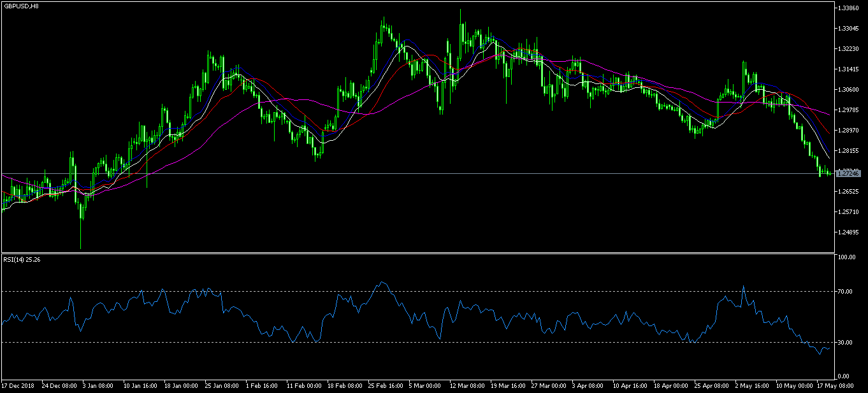This screenshot has height=393, width=868.
Task: Click price axis label 1.33860
Action: [848, 8]
